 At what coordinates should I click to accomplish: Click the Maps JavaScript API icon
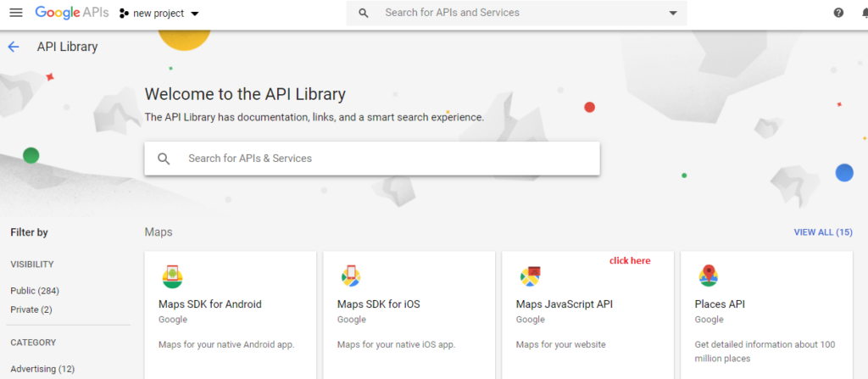pos(531,276)
